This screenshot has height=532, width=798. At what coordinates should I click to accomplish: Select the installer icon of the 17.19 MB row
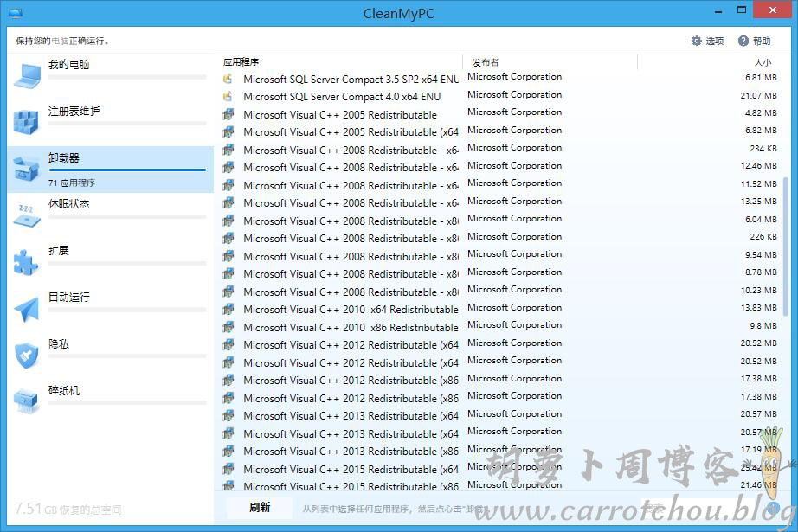(228, 452)
